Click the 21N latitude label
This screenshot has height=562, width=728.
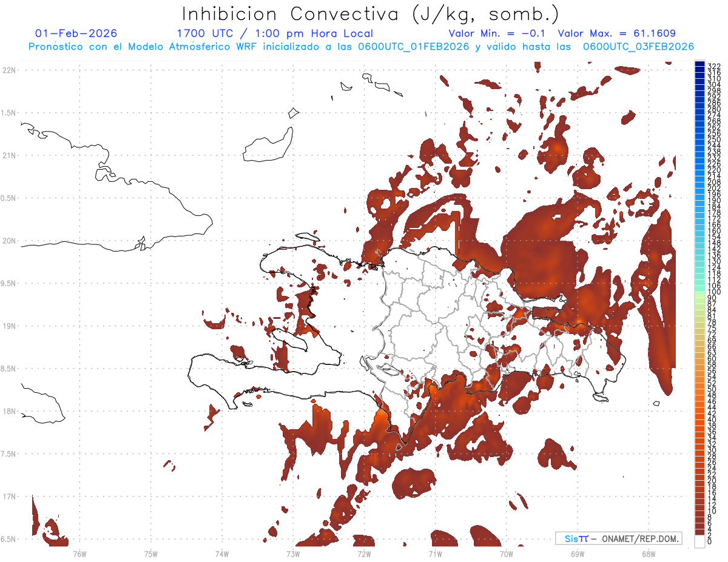9,156
